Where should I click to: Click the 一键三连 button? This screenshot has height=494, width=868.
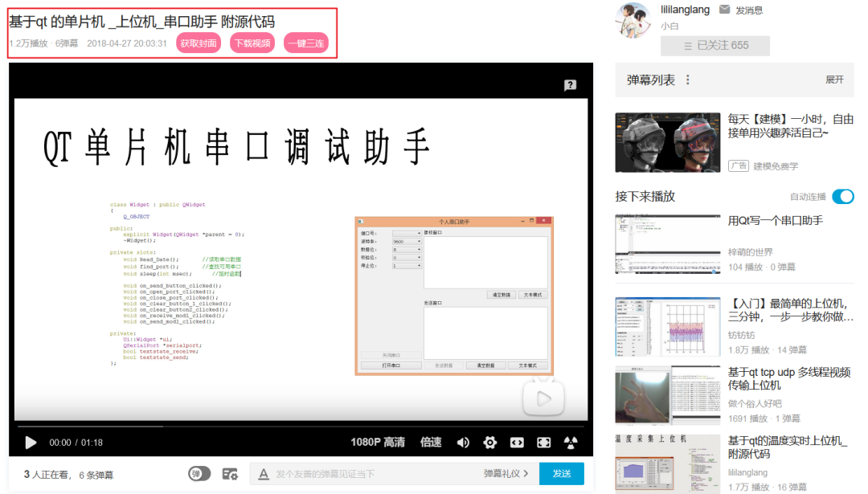coord(306,43)
